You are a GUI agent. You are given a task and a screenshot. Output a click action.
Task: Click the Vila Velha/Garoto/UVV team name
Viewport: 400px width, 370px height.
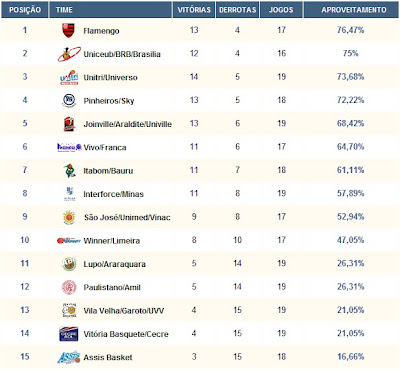click(x=124, y=311)
